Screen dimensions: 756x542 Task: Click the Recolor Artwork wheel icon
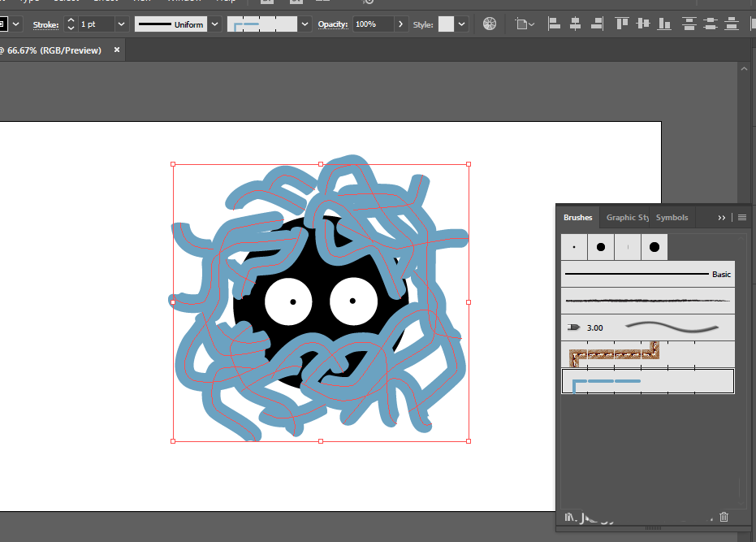490,24
